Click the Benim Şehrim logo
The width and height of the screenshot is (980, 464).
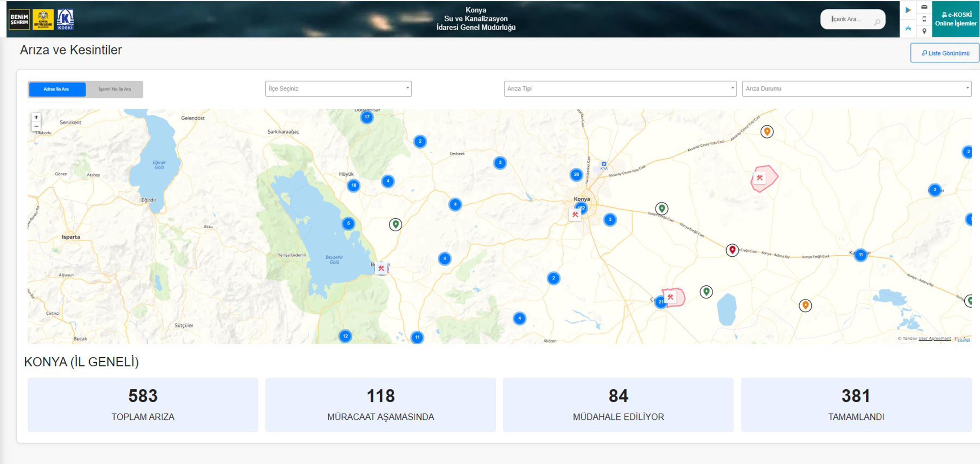pyautogui.click(x=19, y=19)
